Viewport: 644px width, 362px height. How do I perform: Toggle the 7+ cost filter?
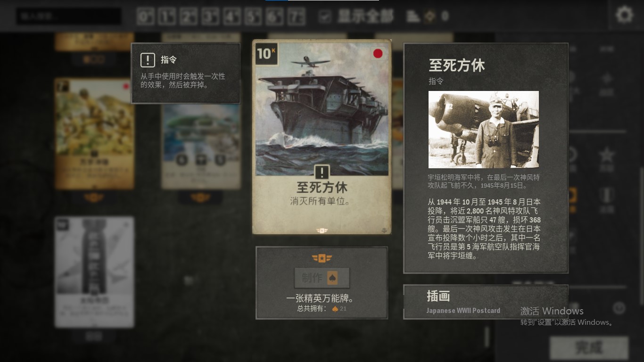(297, 16)
